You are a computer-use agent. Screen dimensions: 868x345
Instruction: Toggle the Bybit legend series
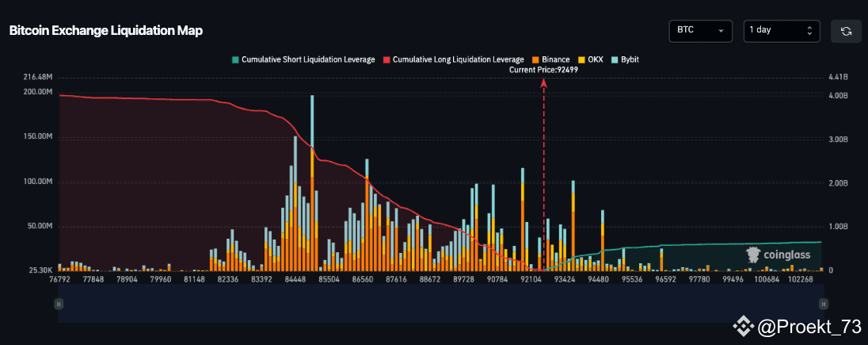click(625, 59)
